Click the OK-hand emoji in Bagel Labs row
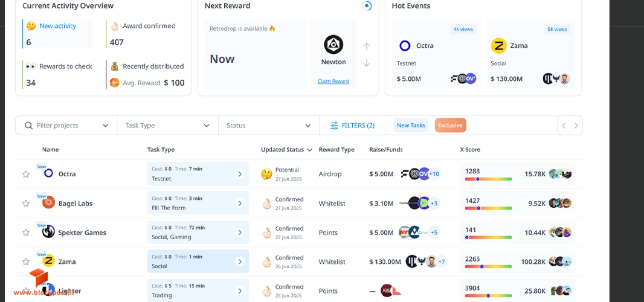Image resolution: width=644 pixels, height=302 pixels. coord(266,204)
